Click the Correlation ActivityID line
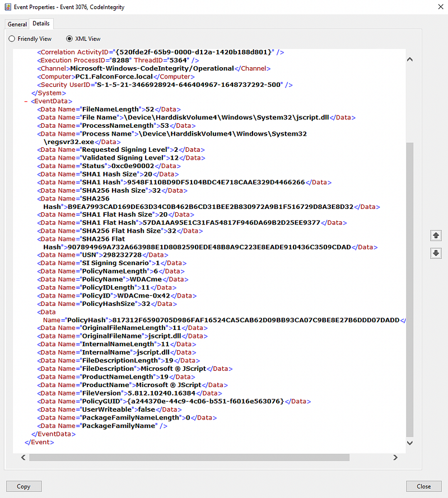This screenshot has height=498, width=448. pos(161,52)
